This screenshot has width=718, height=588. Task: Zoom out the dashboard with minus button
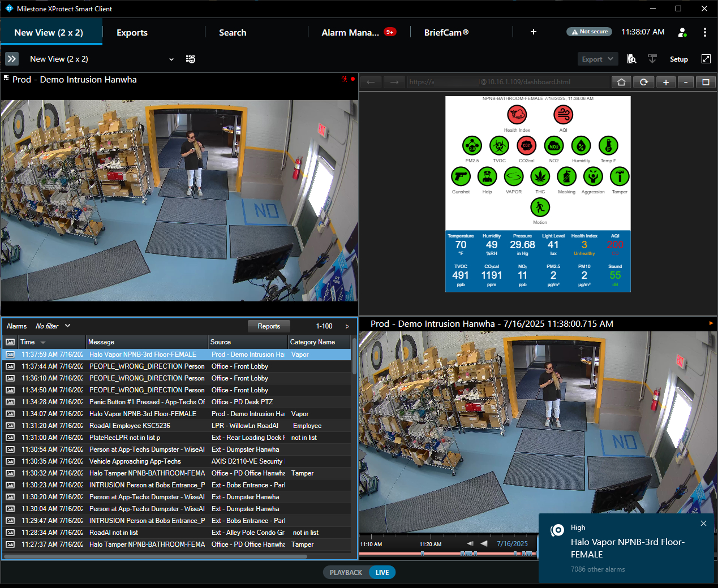(686, 82)
